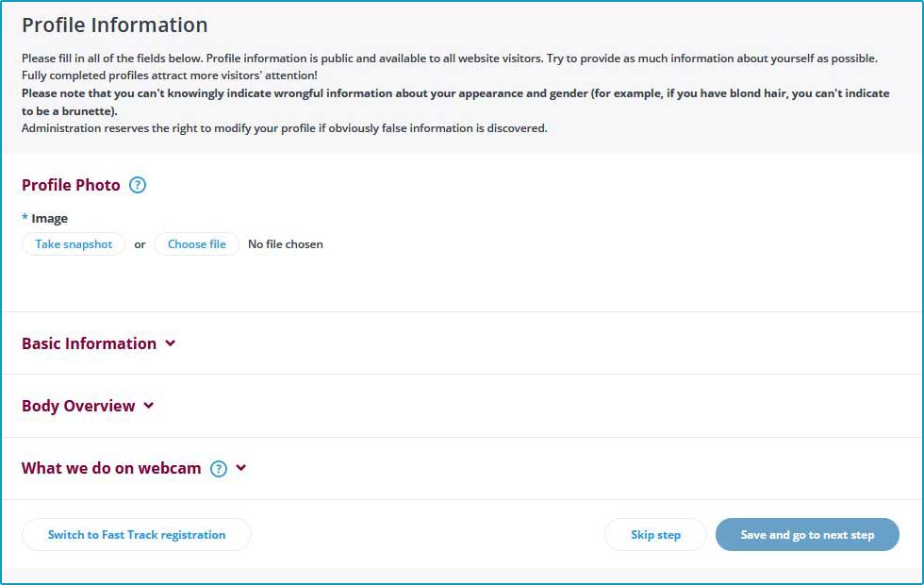
Task: Click the Basic Information section heading
Action: pyautogui.click(x=89, y=343)
